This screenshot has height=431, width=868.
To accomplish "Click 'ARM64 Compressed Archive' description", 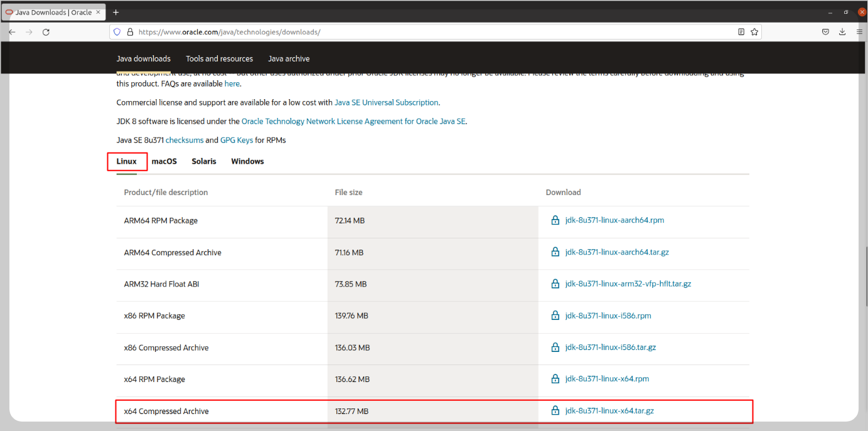I will [x=173, y=253].
